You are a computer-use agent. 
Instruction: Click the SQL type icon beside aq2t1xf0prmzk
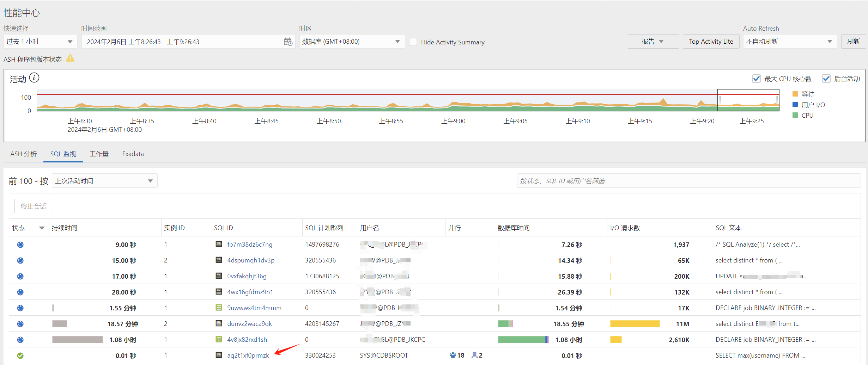coord(219,355)
